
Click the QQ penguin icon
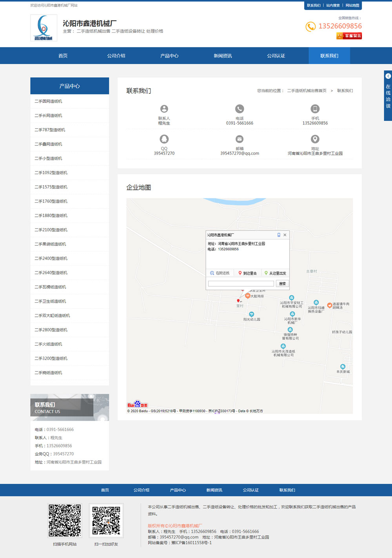(164, 139)
